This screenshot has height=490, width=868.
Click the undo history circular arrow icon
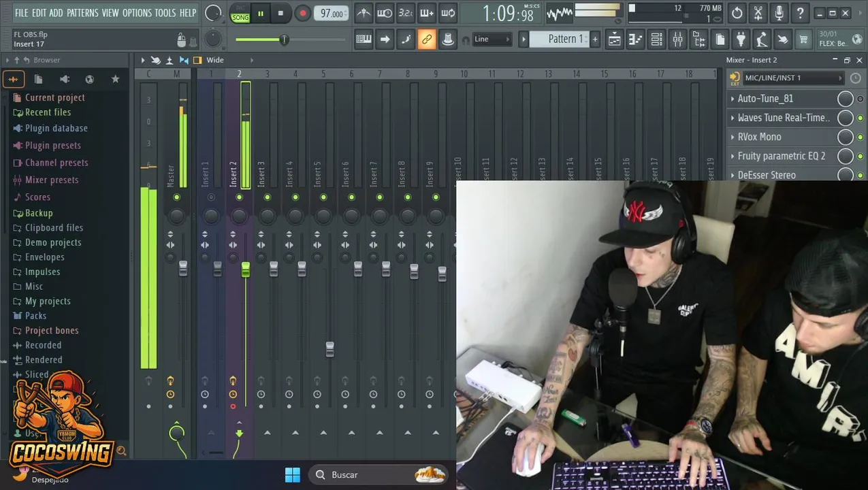point(737,13)
